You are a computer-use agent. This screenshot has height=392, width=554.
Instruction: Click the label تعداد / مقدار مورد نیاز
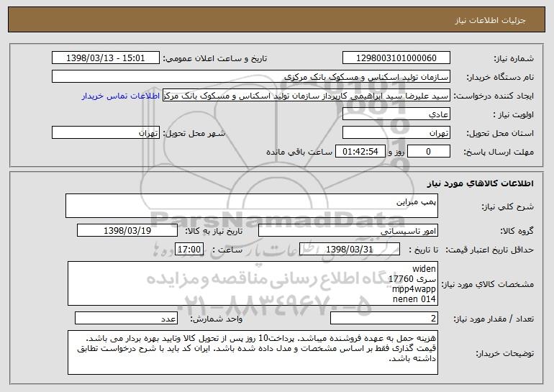click(x=494, y=319)
